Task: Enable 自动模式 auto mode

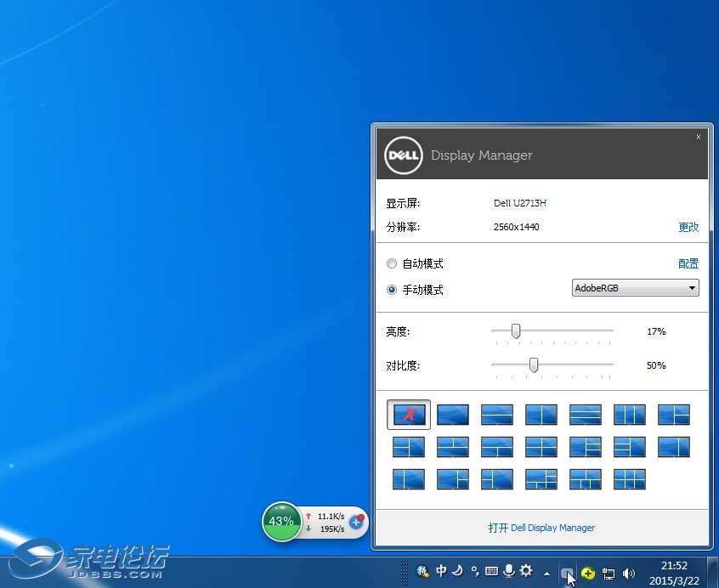Action: click(x=392, y=263)
